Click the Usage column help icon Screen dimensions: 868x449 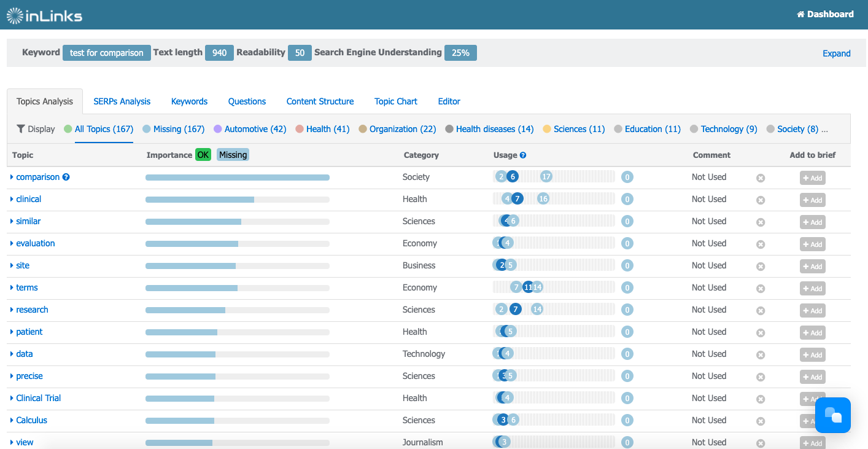pyautogui.click(x=523, y=155)
